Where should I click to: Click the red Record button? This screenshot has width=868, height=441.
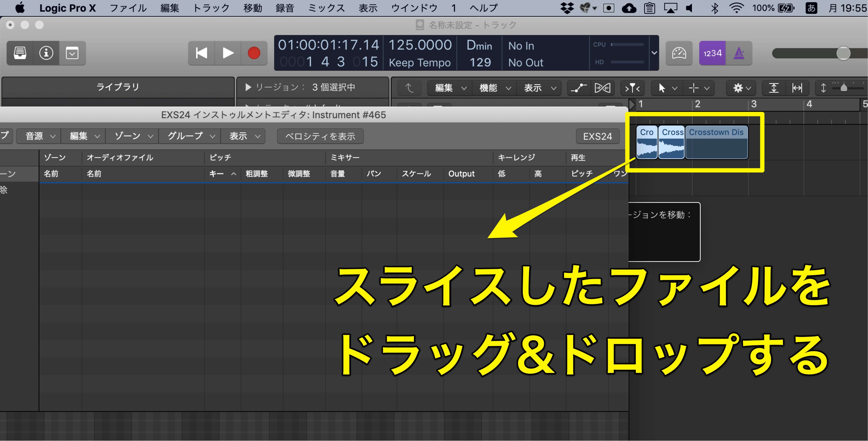(x=254, y=53)
